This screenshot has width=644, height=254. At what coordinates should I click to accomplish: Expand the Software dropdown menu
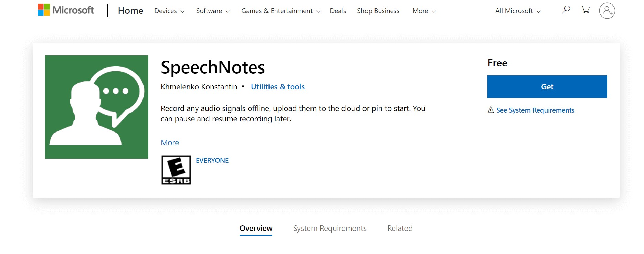(213, 11)
